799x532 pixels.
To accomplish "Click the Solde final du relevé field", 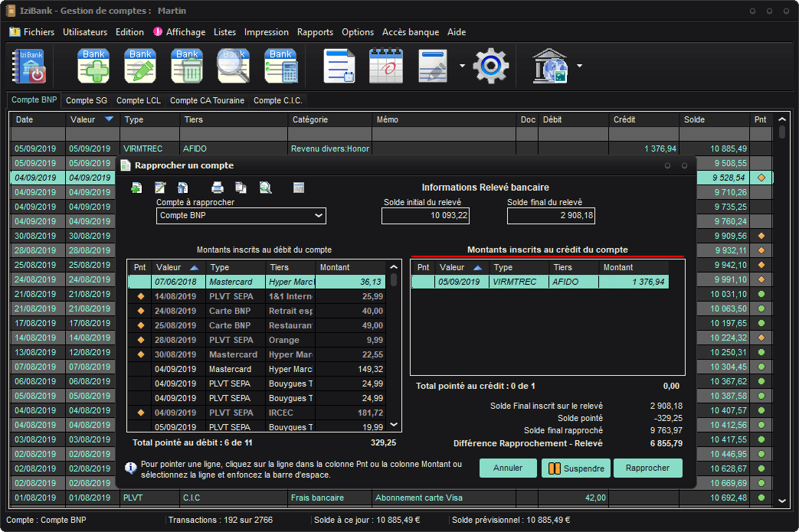I will (x=551, y=216).
